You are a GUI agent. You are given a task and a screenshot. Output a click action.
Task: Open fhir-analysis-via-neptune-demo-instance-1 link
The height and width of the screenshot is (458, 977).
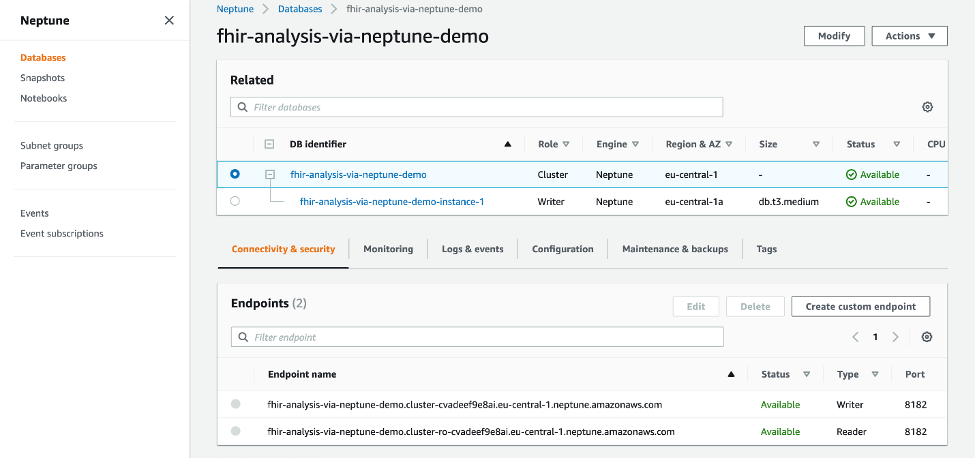[x=392, y=202]
